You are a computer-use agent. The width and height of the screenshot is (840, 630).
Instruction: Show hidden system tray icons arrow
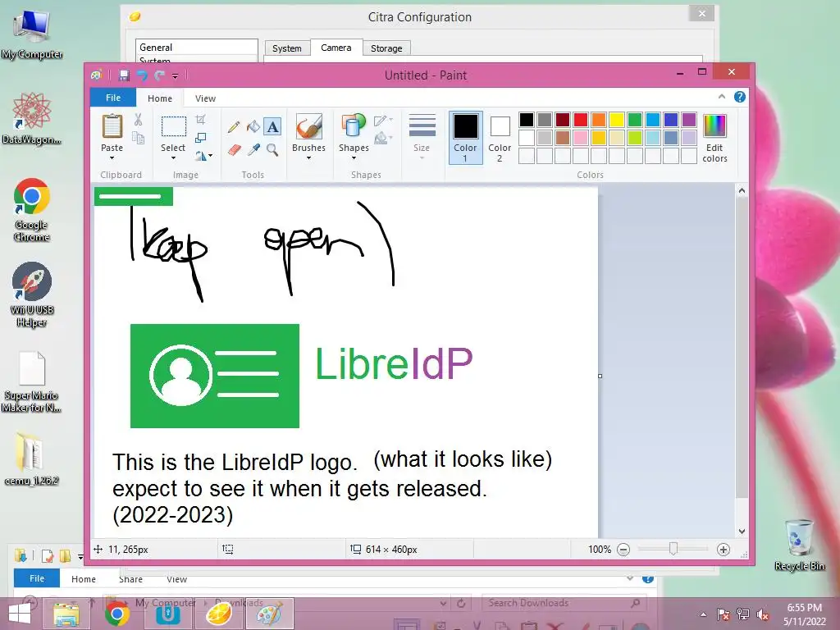click(703, 614)
